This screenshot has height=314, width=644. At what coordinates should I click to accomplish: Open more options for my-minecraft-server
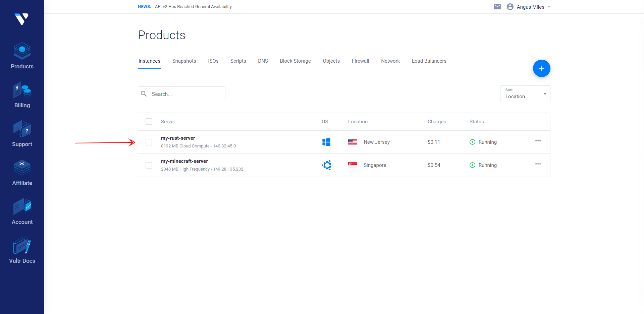pyautogui.click(x=538, y=164)
